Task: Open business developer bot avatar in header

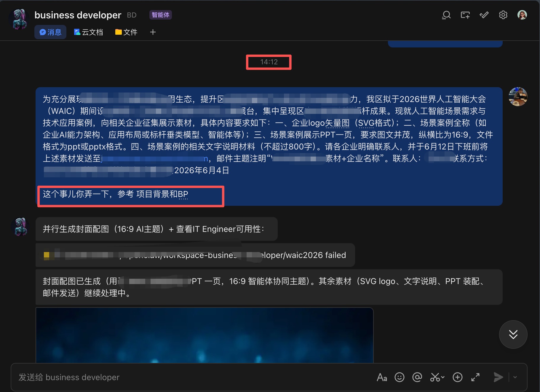Action: [x=20, y=19]
